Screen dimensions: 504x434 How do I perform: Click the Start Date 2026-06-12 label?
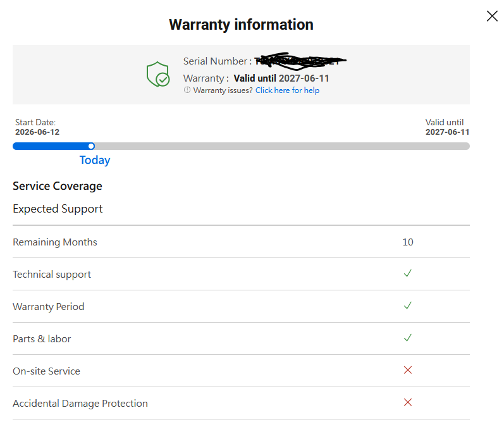pos(37,127)
